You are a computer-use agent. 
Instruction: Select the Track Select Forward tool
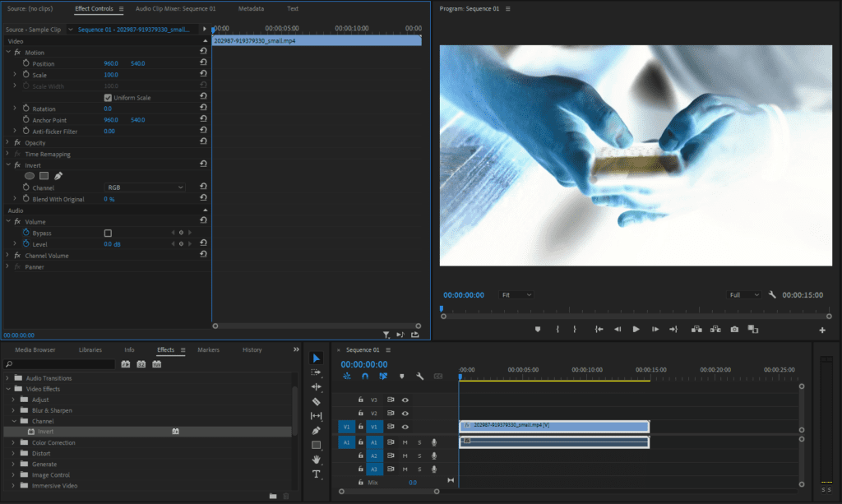(x=317, y=372)
